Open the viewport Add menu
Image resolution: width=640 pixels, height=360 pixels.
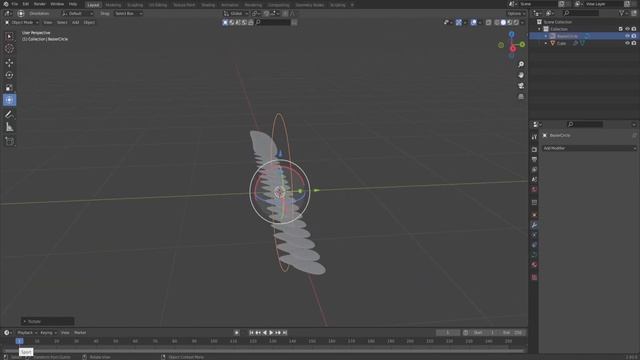coord(76,22)
